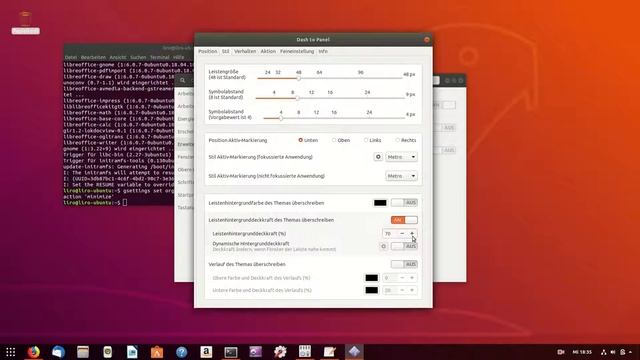Open LibreOffice Writer from the taskbar
This screenshot has height=360, width=640.
(x=132, y=351)
